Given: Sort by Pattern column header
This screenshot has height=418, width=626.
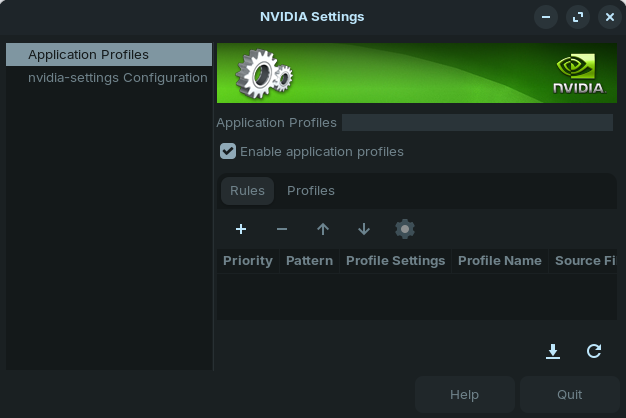Looking at the screenshot, I should point(309,261).
